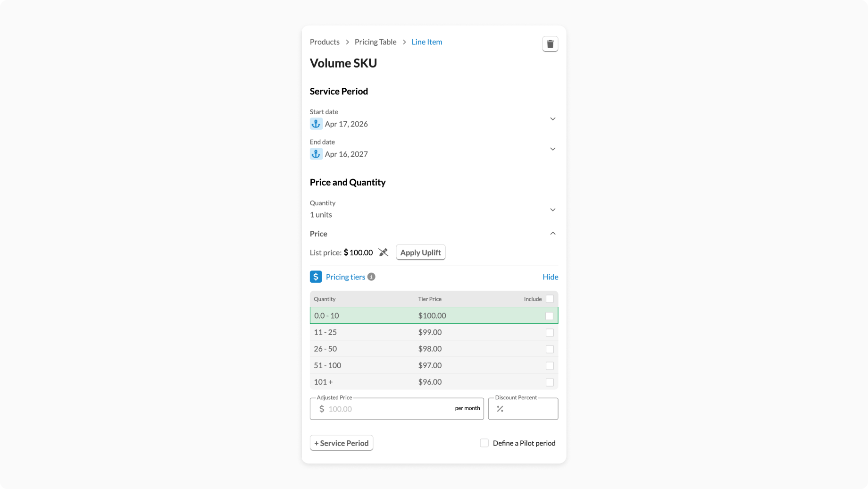Screen dimensions: 868x489
Task: Click the Pricing tiers info icon
Action: point(372,277)
